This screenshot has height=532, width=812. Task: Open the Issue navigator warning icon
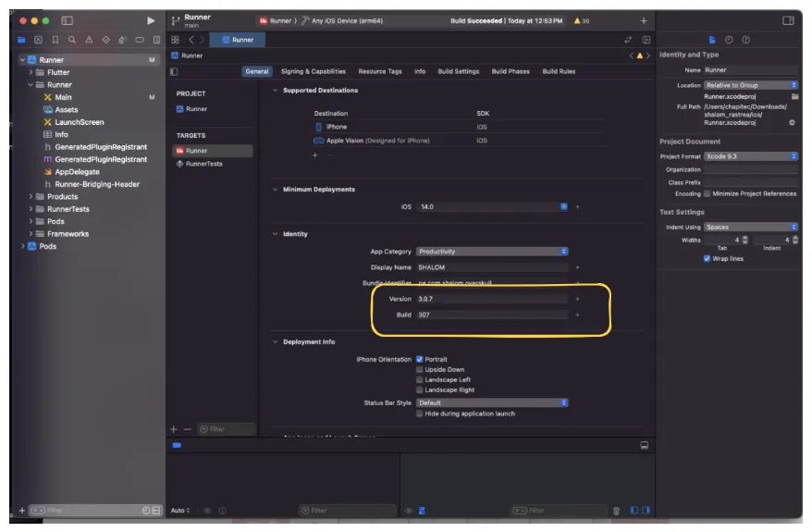(89, 40)
